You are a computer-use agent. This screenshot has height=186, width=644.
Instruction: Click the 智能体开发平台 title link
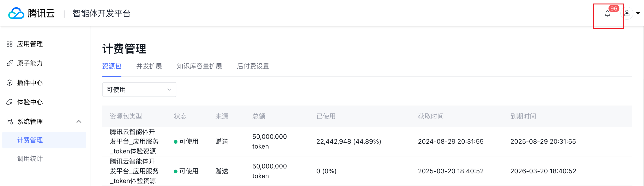coord(102,13)
